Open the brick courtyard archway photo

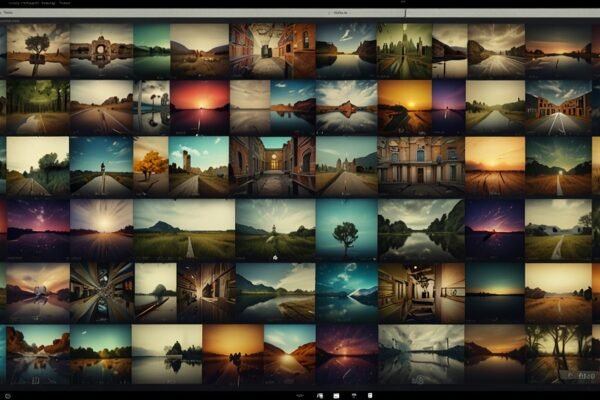[x=273, y=164]
